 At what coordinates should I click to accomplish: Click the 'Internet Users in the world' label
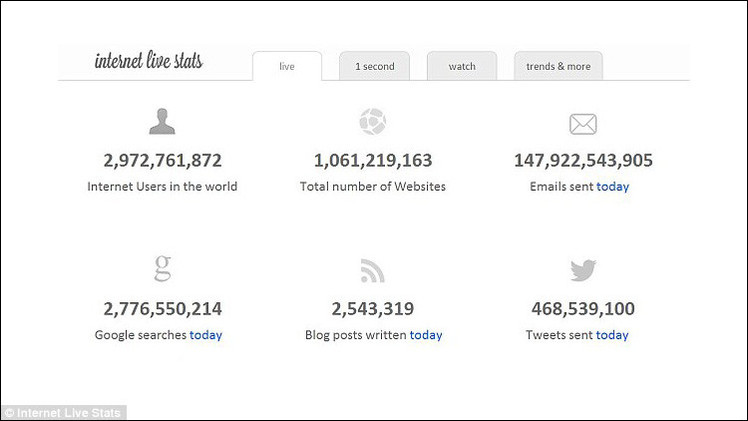[162, 186]
